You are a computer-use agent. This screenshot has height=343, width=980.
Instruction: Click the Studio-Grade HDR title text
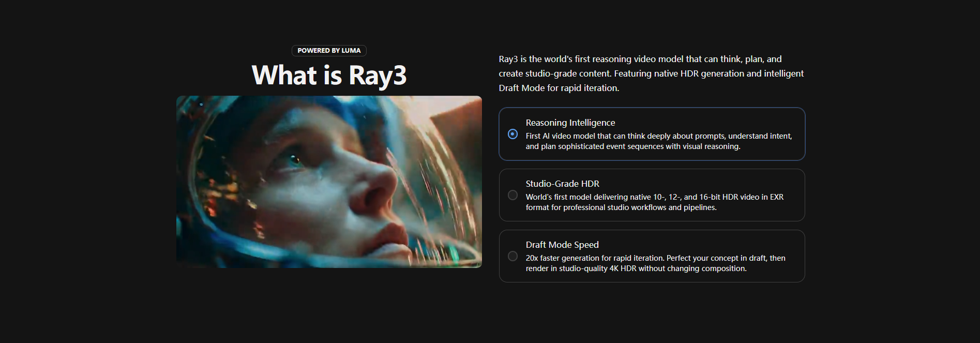pyautogui.click(x=562, y=184)
